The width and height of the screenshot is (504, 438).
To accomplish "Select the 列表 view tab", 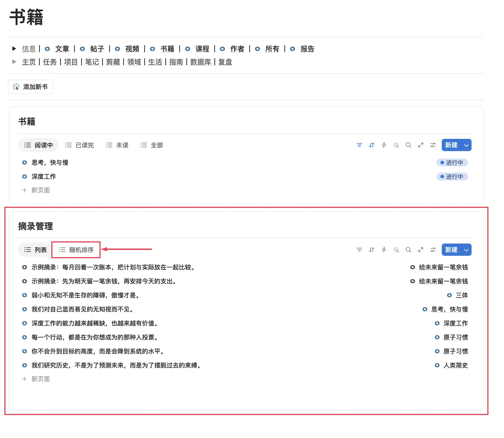I will click(35, 250).
